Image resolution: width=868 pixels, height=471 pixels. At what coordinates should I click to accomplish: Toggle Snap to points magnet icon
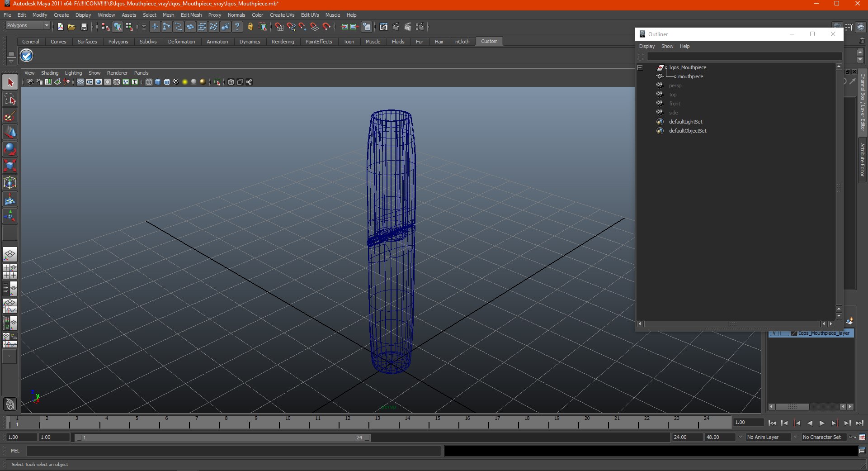303,27
